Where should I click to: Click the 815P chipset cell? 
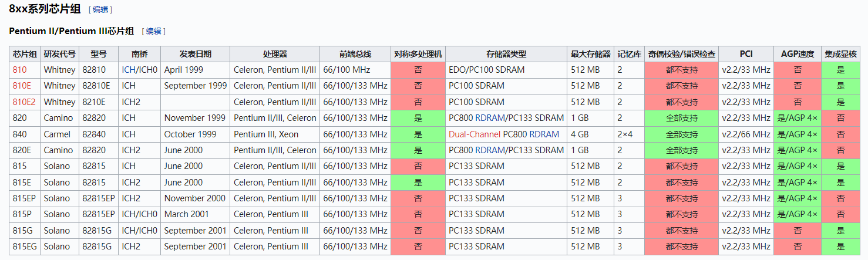[x=25, y=214]
